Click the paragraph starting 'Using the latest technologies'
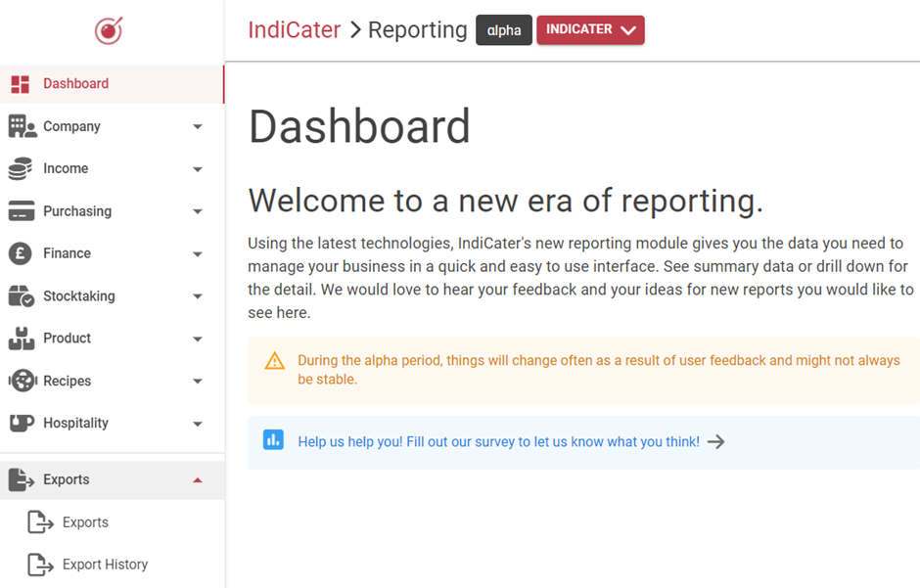This screenshot has height=588, width=920. 580,278
